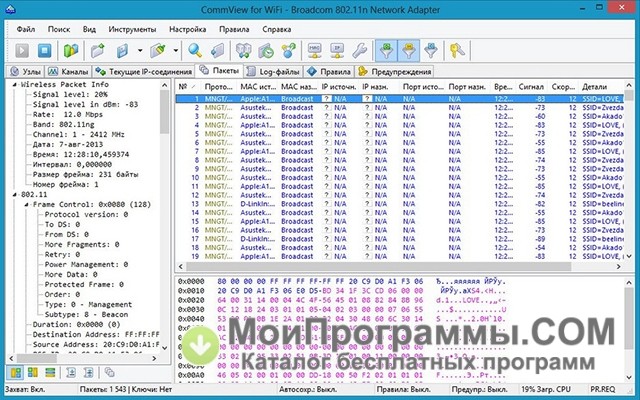Click the copy icon below the decoder tree
The height and width of the screenshot is (400, 640).
pyautogui.click(x=109, y=372)
